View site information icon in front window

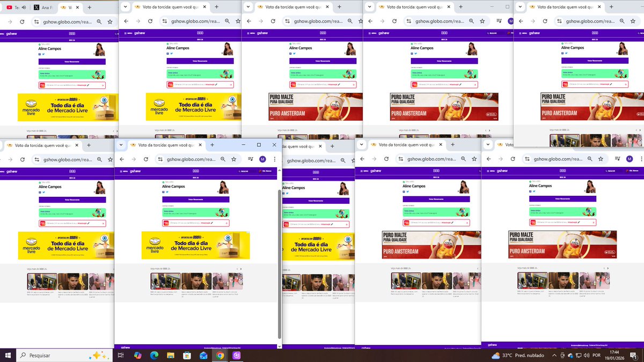click(x=162, y=159)
